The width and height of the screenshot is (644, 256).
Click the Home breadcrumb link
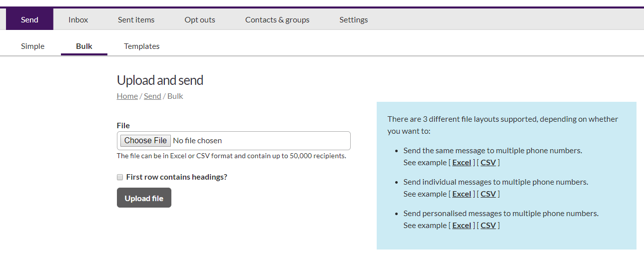click(x=127, y=96)
